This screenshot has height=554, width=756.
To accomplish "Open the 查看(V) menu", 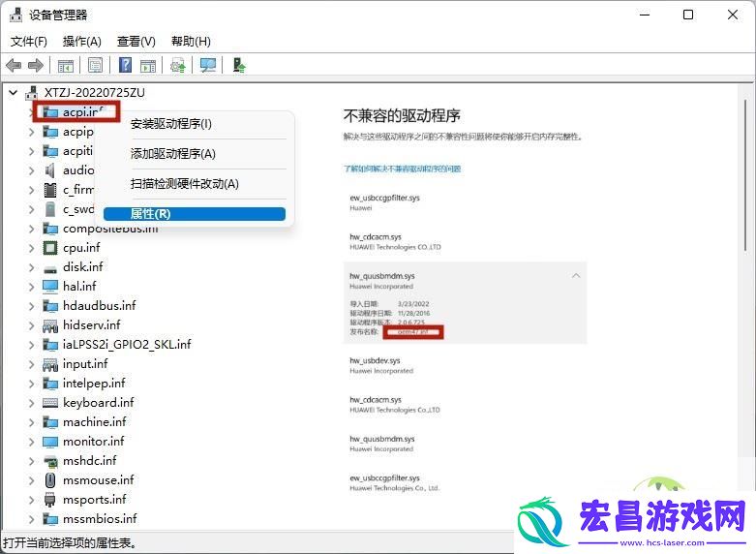I will click(136, 42).
